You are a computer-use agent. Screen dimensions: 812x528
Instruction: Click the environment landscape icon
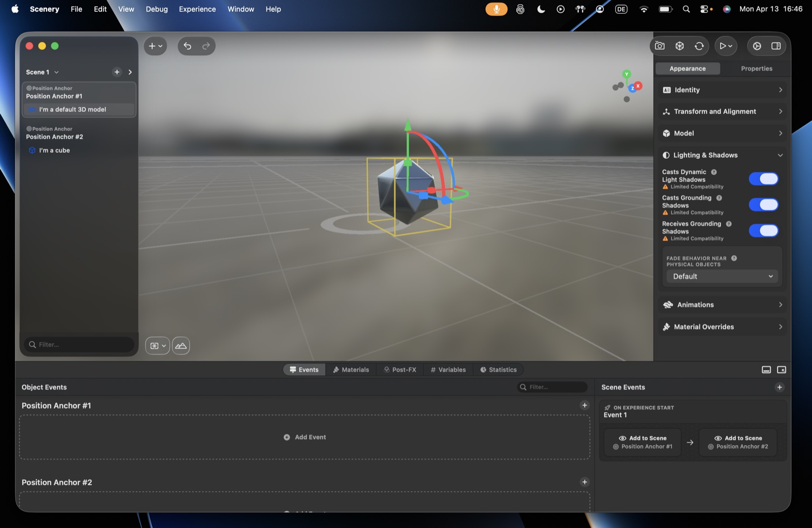tap(181, 346)
